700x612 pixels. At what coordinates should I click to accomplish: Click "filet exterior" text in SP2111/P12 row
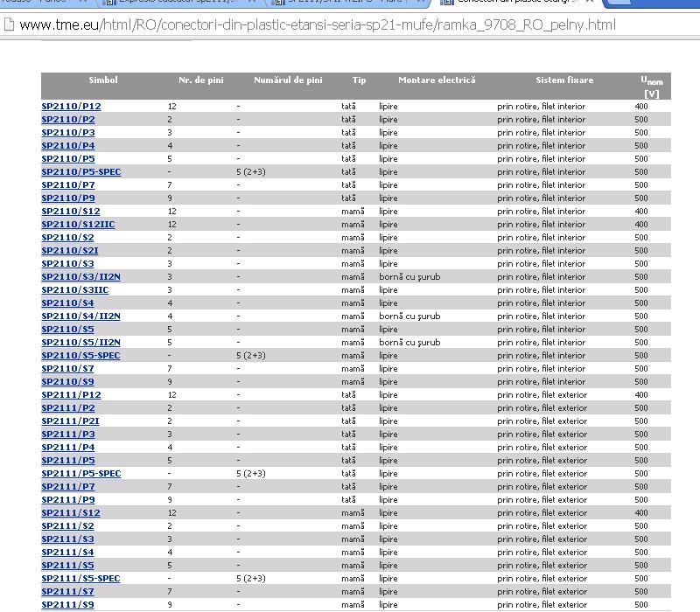coord(564,395)
